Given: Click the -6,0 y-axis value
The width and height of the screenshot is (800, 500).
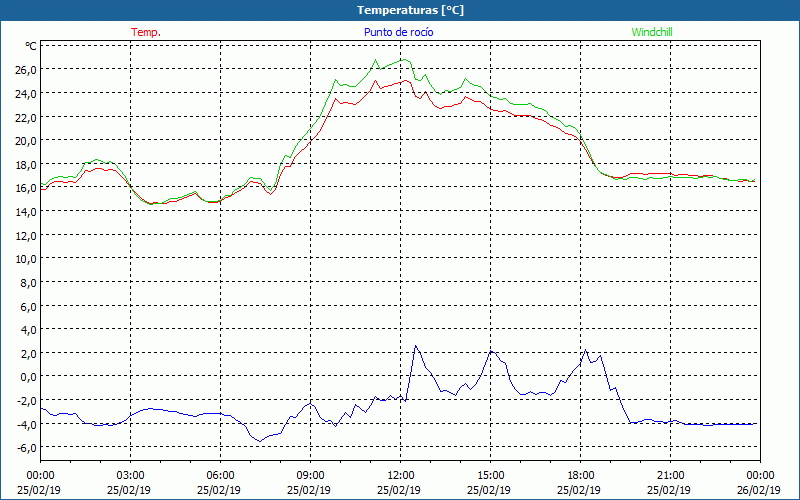Looking at the screenshot, I should 27,448.
